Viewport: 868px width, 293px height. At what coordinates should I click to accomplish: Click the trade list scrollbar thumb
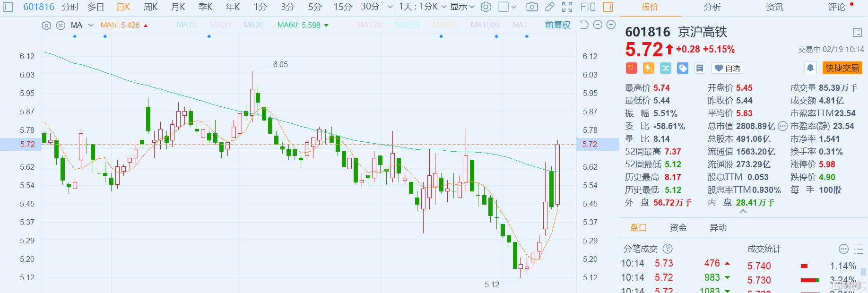864,271
